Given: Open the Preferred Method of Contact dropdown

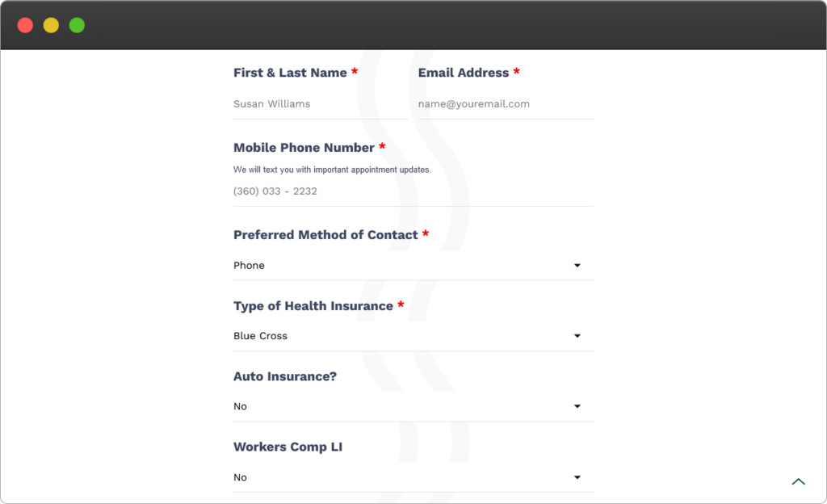Looking at the screenshot, I should [x=413, y=265].
